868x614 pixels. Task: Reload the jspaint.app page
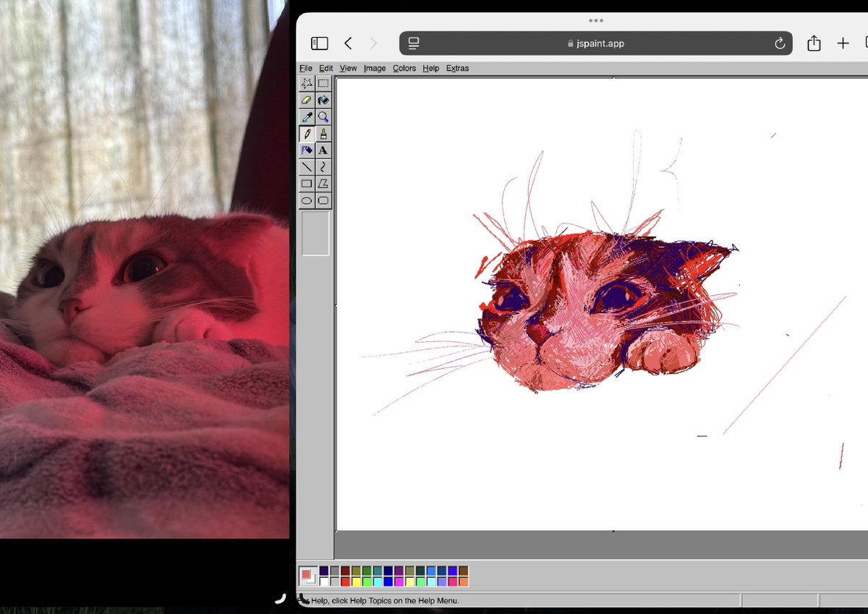coord(780,43)
